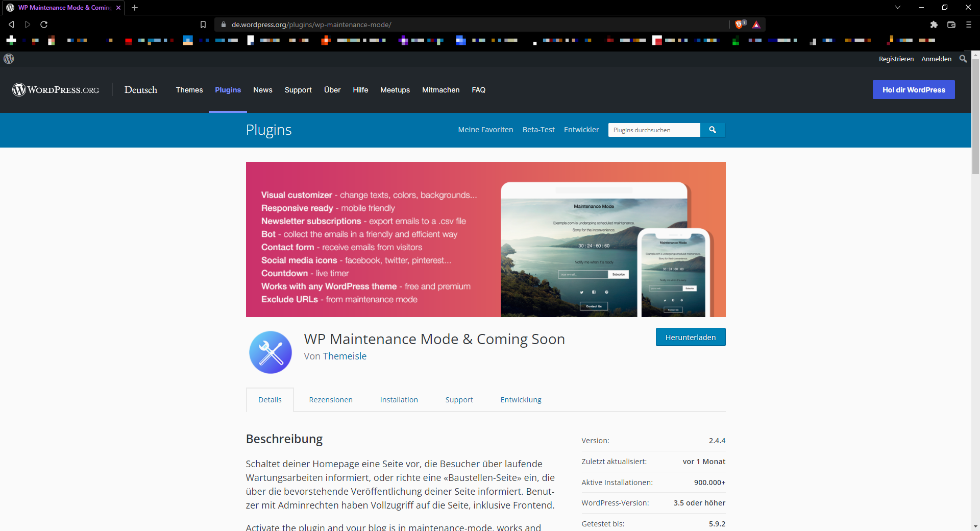This screenshot has width=980, height=531.
Task: Reload the current page
Action: point(44,25)
